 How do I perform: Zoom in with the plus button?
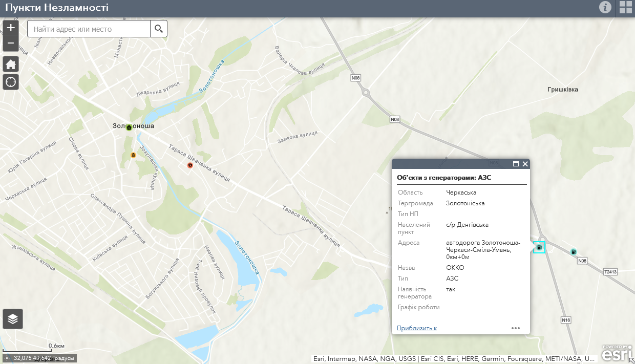(11, 28)
